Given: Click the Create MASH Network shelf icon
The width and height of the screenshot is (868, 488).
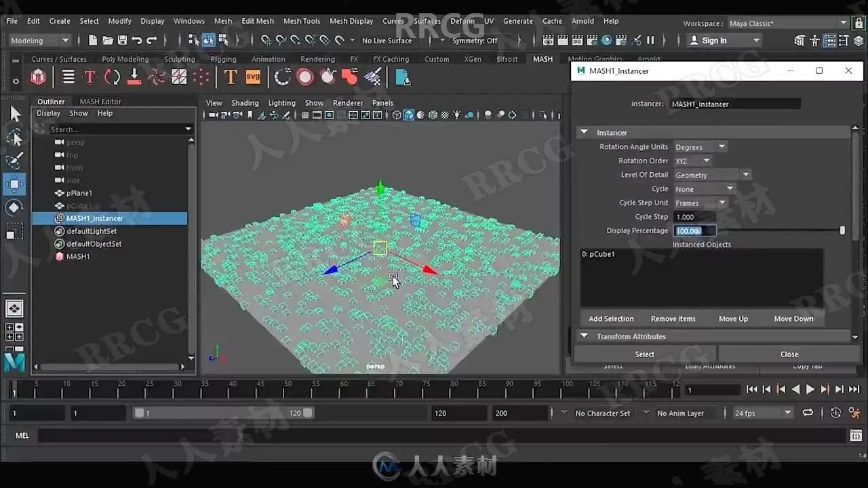Looking at the screenshot, I should point(38,77).
